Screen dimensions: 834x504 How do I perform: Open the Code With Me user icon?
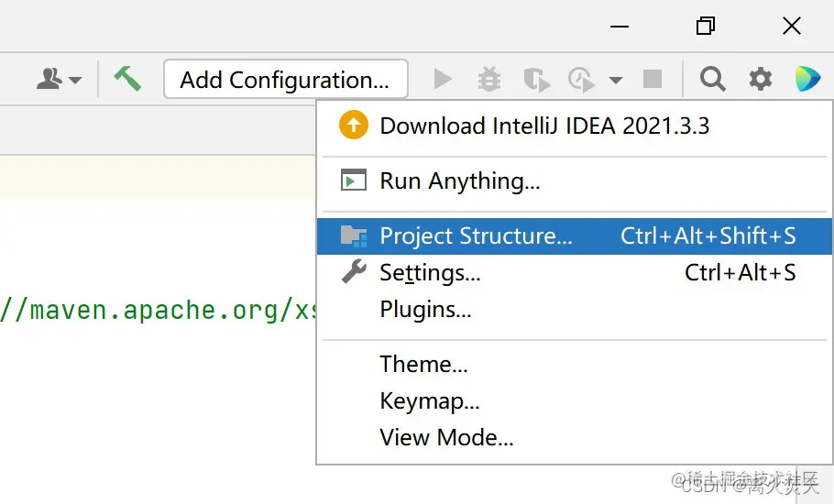[49, 79]
